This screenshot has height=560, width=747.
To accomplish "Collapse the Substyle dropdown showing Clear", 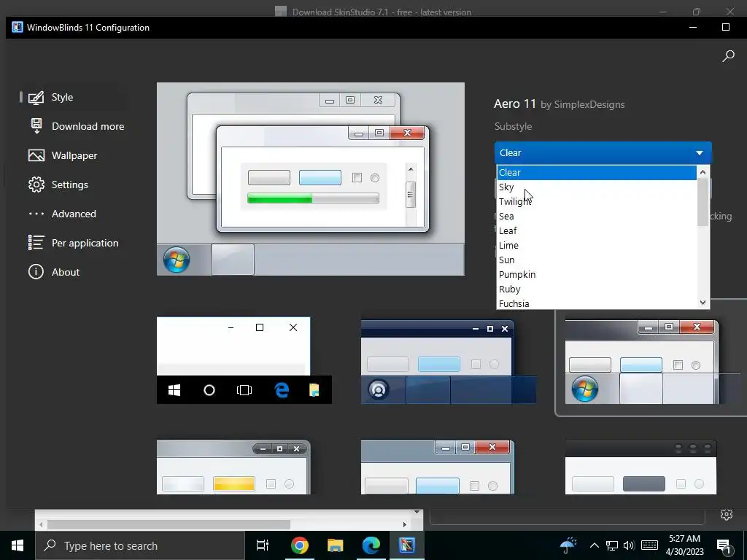I will click(603, 153).
